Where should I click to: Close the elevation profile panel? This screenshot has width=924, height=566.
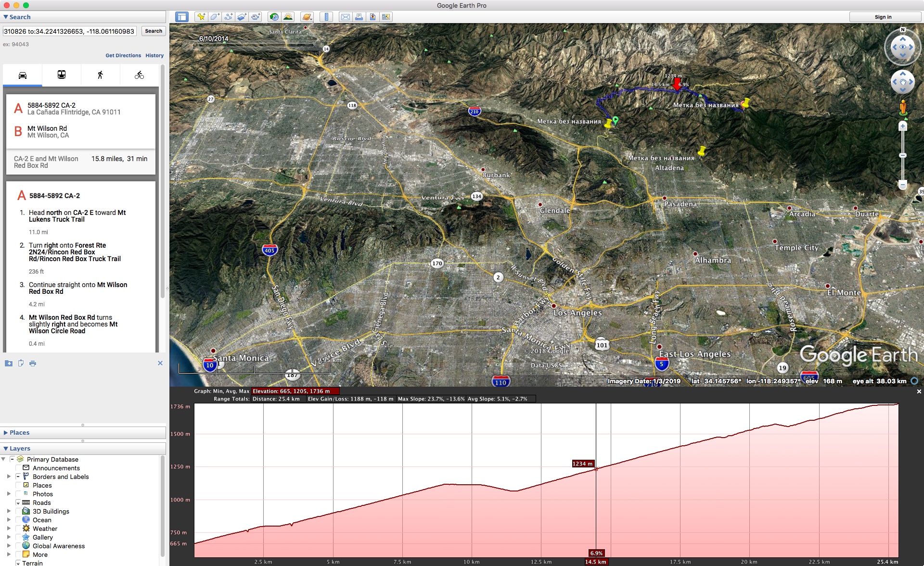(x=919, y=391)
